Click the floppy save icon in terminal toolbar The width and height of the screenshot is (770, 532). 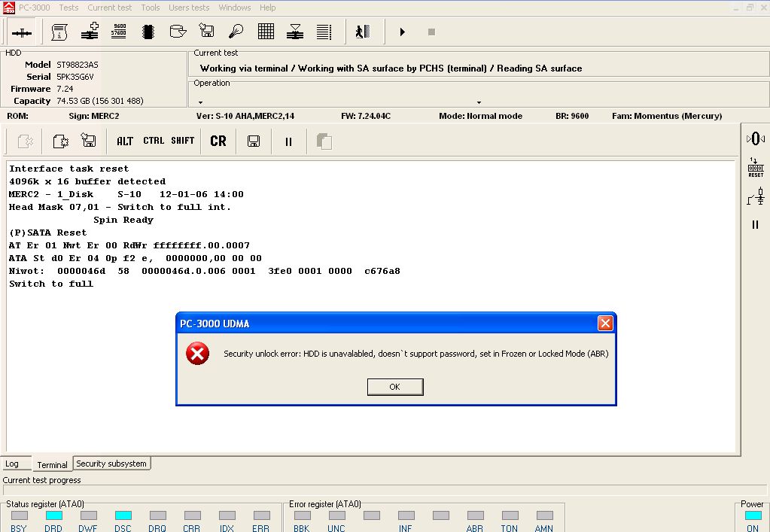(x=254, y=141)
